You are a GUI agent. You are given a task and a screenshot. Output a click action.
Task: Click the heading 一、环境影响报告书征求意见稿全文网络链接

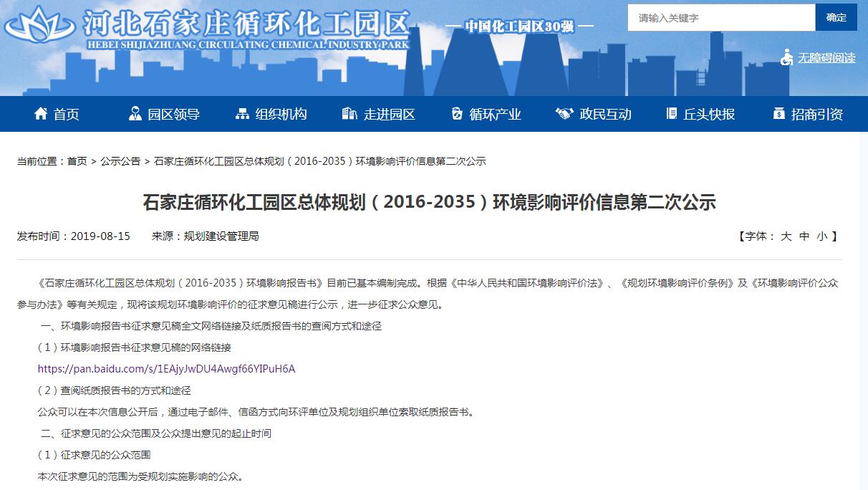(x=211, y=326)
